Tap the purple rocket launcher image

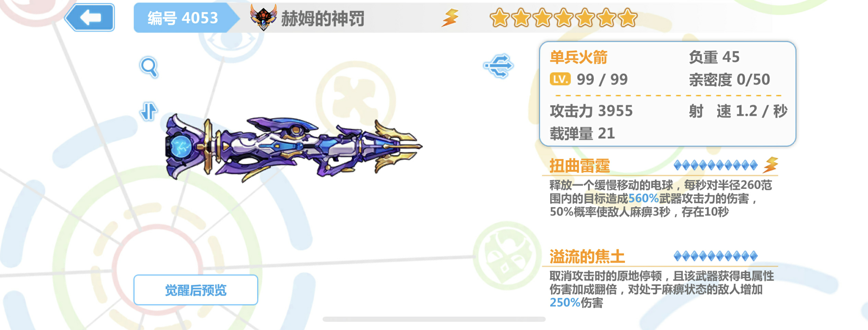pyautogui.click(x=294, y=147)
